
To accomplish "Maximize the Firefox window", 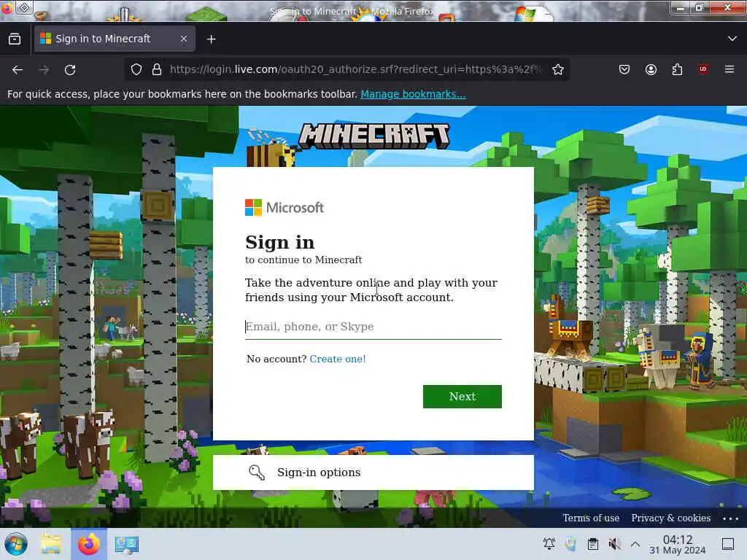I will click(x=700, y=7).
